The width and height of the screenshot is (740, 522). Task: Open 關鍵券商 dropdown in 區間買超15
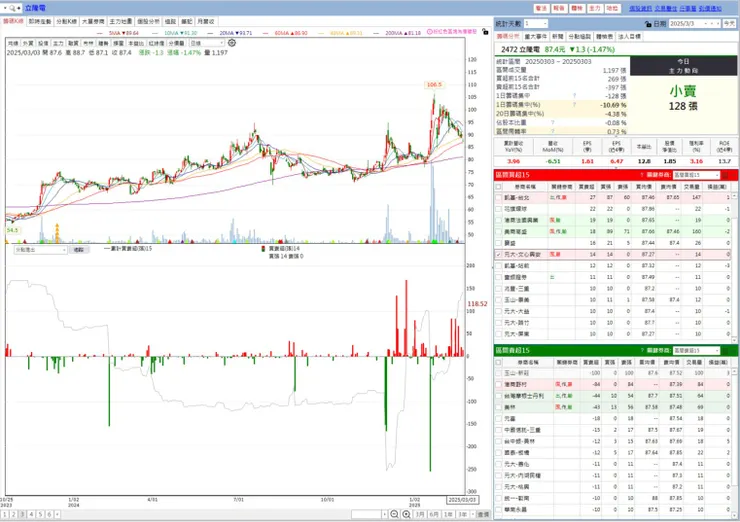(696, 175)
